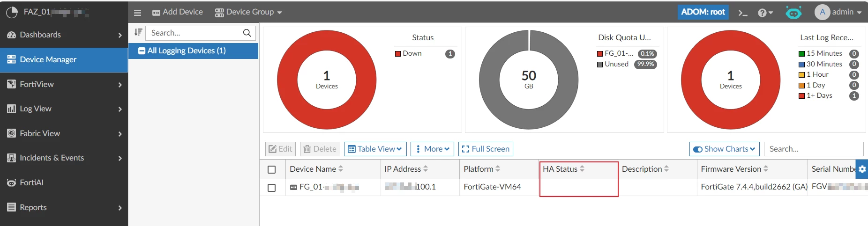Click the Log View sidebar icon
The width and height of the screenshot is (868, 226).
(x=12, y=109)
